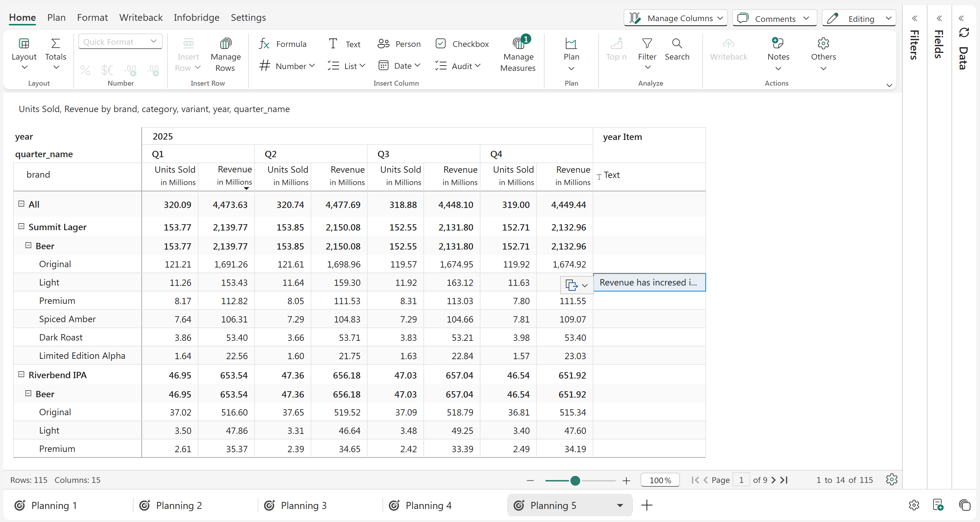
Task: Go to next page arrow
Action: 773,480
